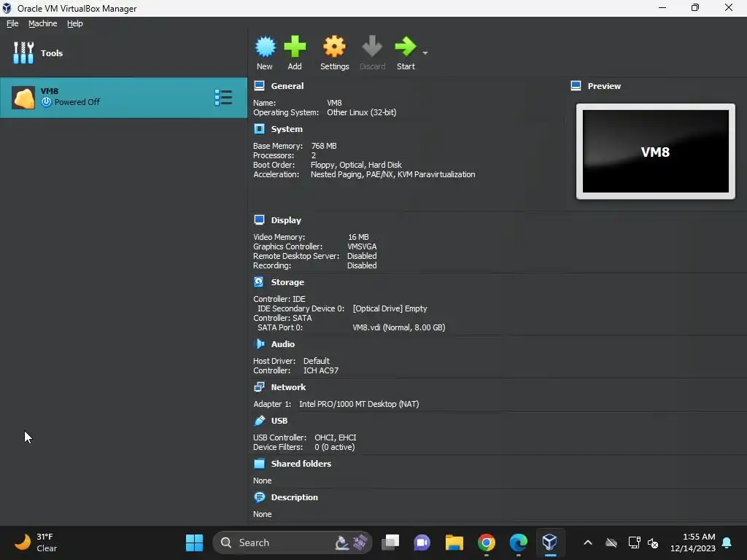Click the 'VMSVGA' graphics controller value
This screenshot has width=747, height=560.
coord(362,246)
